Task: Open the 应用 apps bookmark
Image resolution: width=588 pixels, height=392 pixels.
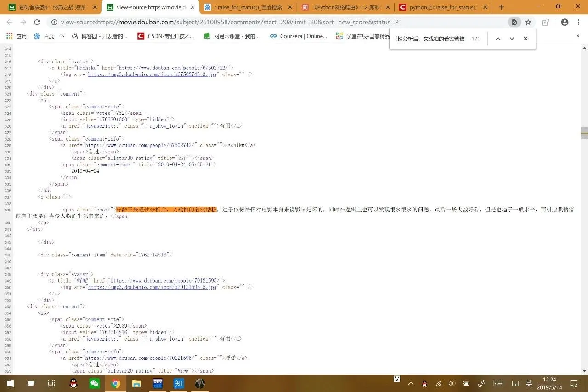Action: click(x=17, y=36)
